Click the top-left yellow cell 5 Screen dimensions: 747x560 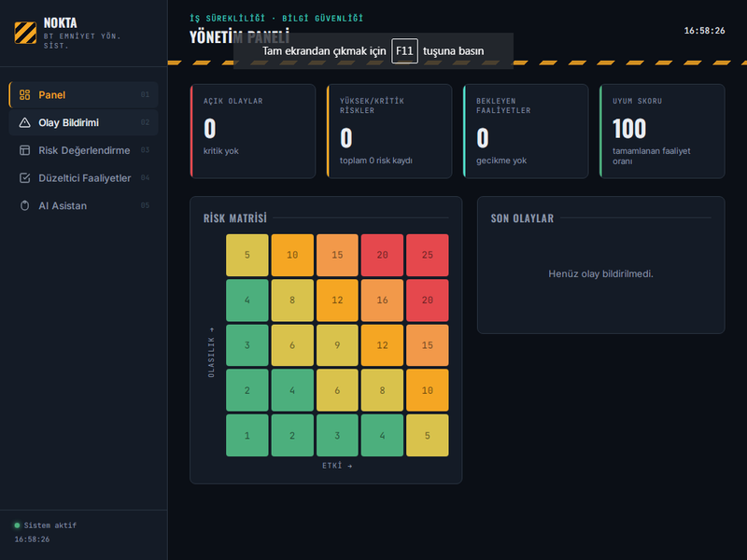(x=247, y=255)
